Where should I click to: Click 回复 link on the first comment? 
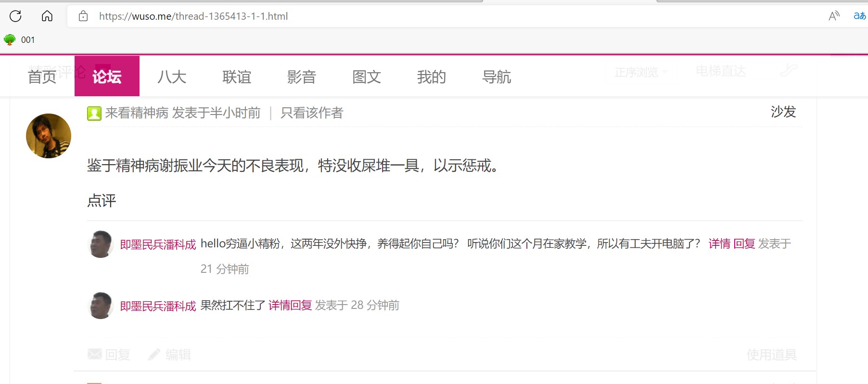coord(744,244)
